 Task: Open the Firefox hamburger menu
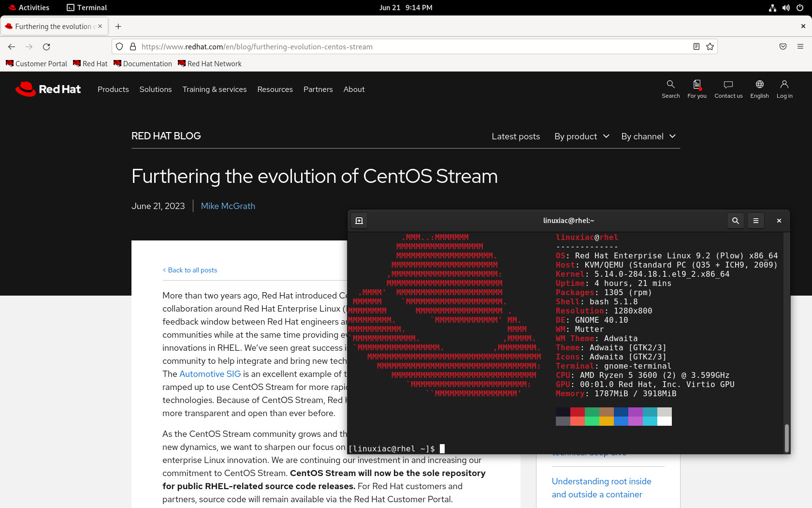click(800, 47)
